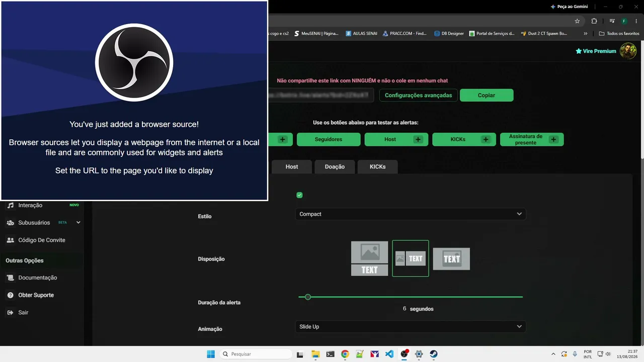644x362 pixels.
Task: Click Peça ao Gemini button
Action: pos(569,7)
